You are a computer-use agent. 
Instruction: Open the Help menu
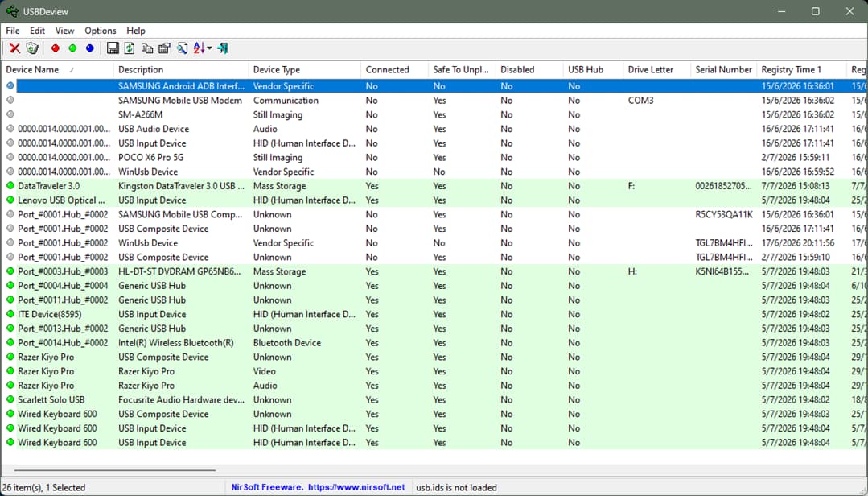click(136, 31)
